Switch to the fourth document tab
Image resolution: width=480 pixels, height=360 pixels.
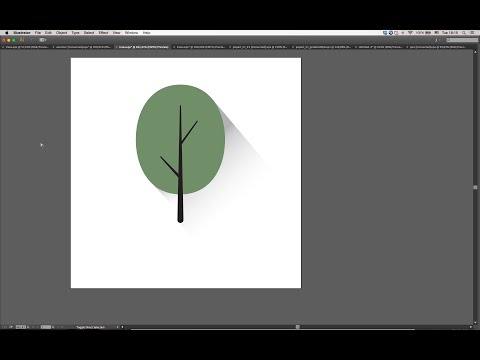point(200,47)
